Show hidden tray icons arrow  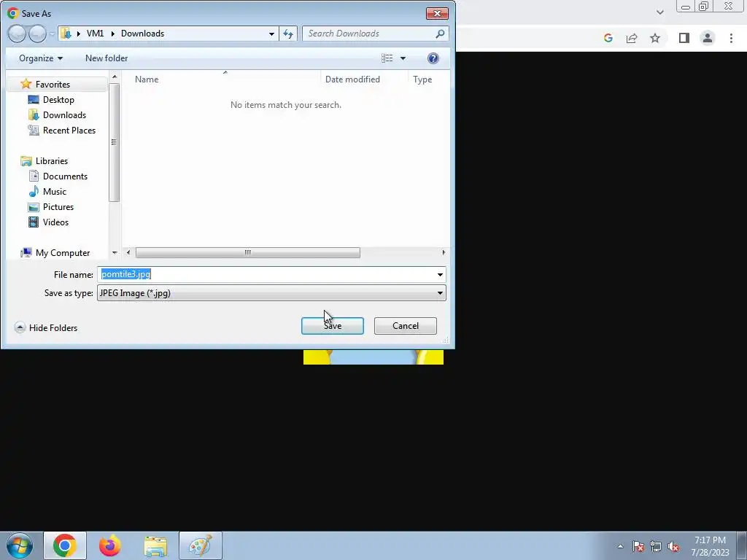click(x=620, y=546)
